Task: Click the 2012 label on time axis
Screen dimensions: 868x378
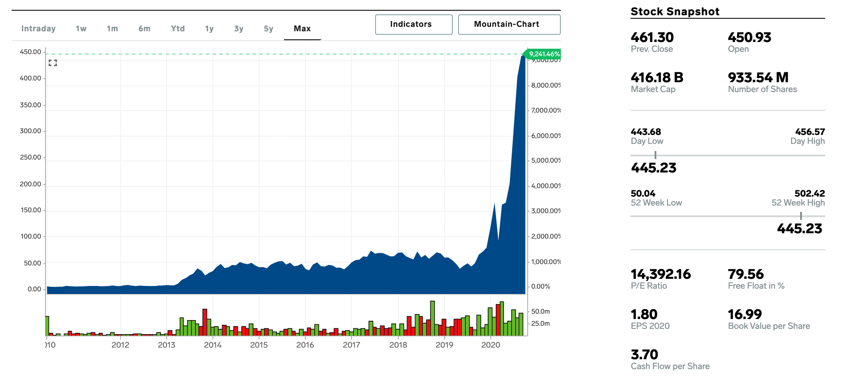Action: [120, 345]
